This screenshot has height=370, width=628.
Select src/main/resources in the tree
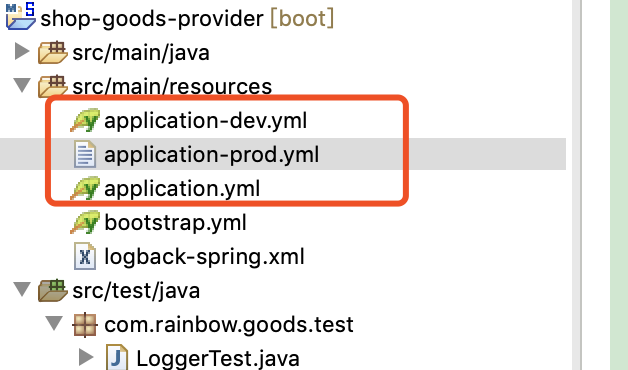pyautogui.click(x=172, y=87)
